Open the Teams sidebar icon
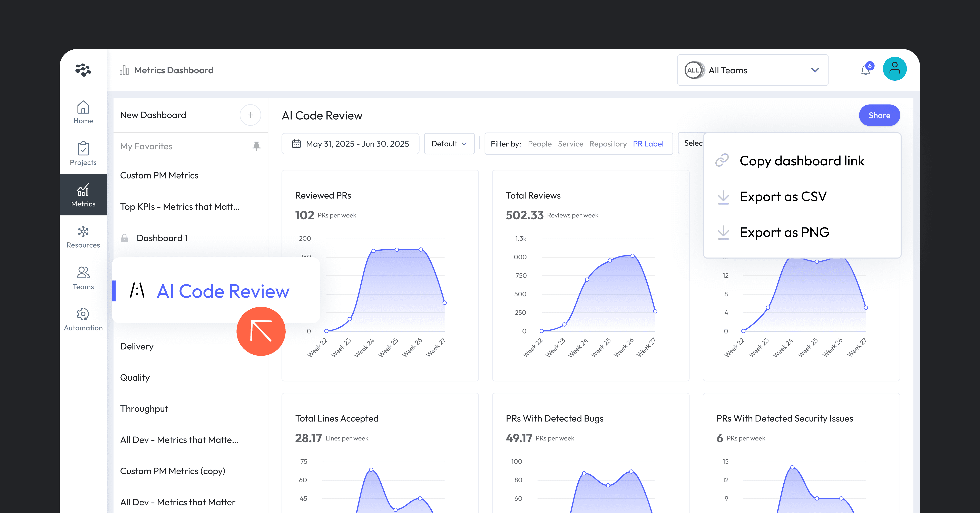The width and height of the screenshot is (980, 513). [83, 278]
